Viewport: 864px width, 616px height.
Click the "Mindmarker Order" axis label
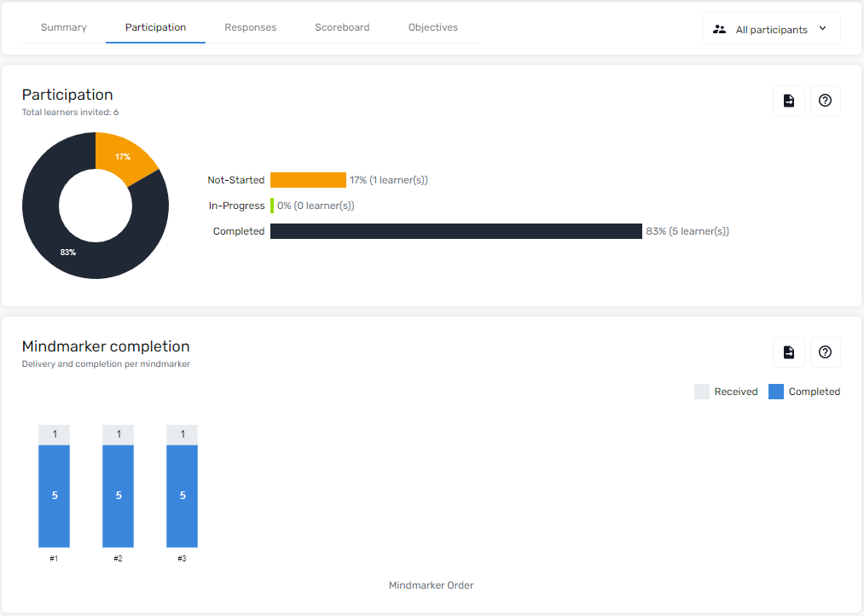(x=431, y=585)
